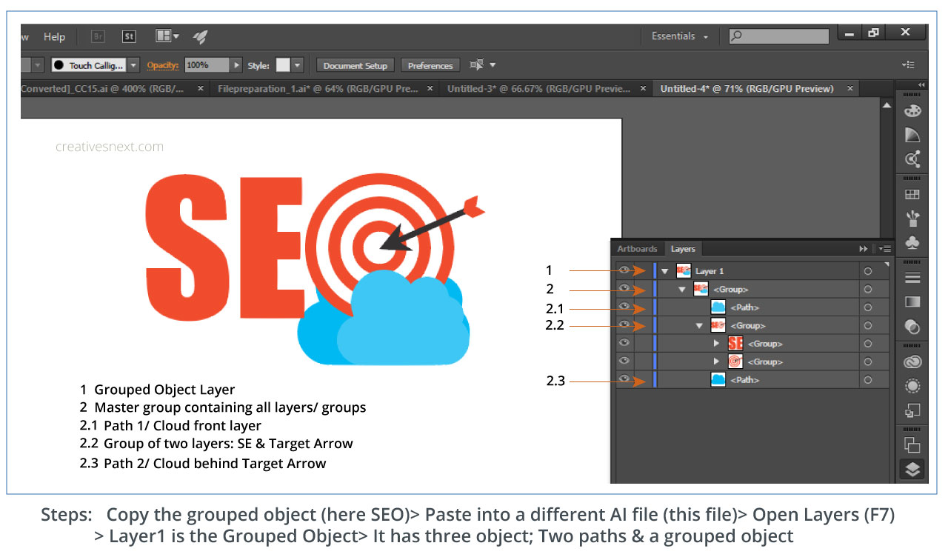Expand the target Group in the Layers panel

pyautogui.click(x=715, y=361)
